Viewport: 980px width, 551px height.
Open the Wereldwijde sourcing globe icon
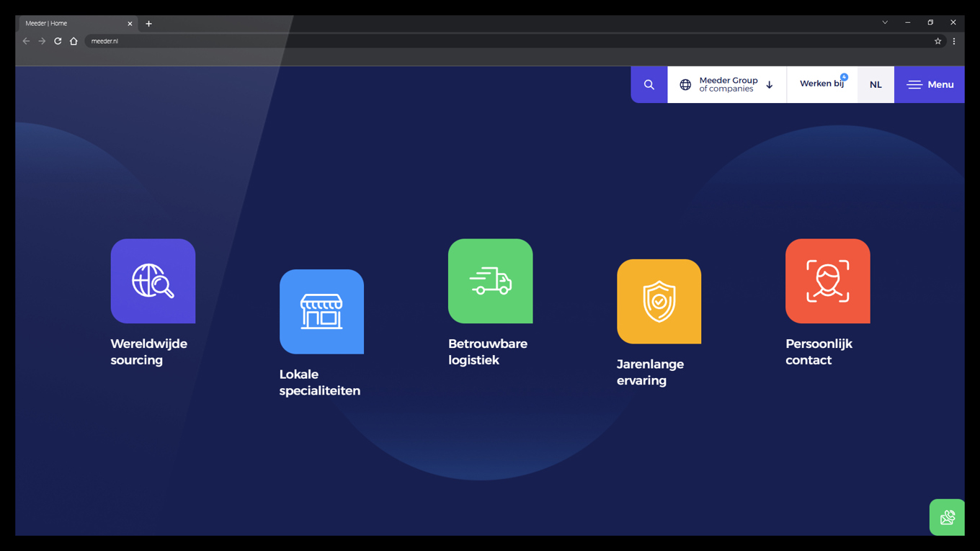point(153,281)
